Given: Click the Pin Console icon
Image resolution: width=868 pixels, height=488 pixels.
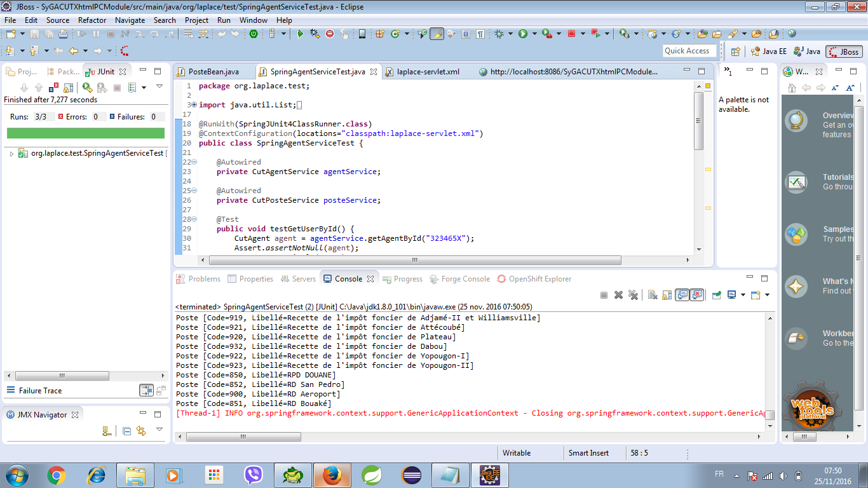Looking at the screenshot, I should [716, 295].
